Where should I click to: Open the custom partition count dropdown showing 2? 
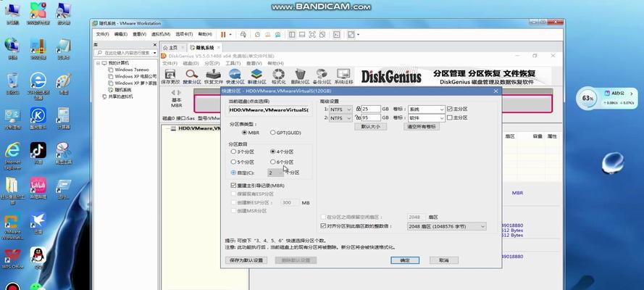click(275, 173)
